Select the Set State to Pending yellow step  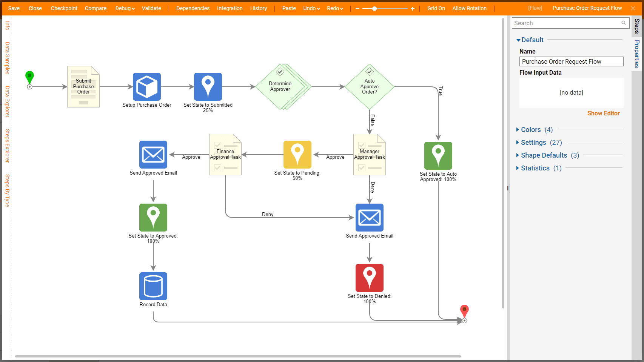point(297,155)
